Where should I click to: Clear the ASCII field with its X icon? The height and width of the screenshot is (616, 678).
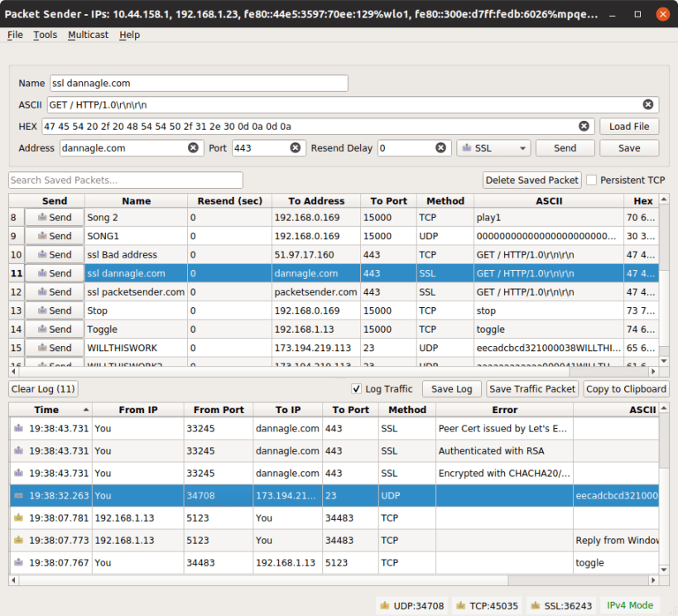647,104
